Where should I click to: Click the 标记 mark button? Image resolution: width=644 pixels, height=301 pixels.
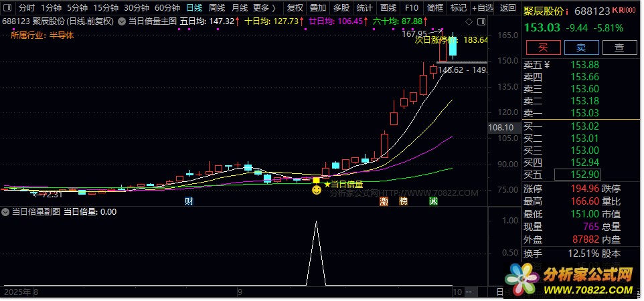pyautogui.click(x=459, y=7)
